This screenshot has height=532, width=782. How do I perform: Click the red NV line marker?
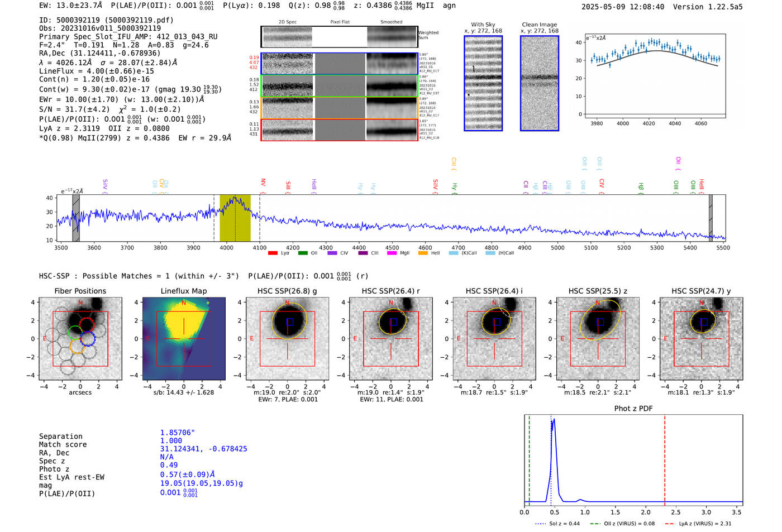click(263, 185)
